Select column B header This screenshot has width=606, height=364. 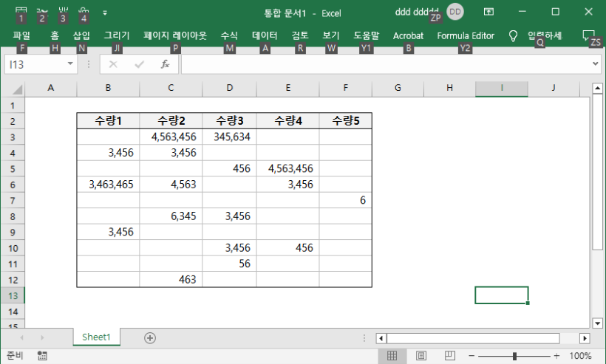pos(108,88)
